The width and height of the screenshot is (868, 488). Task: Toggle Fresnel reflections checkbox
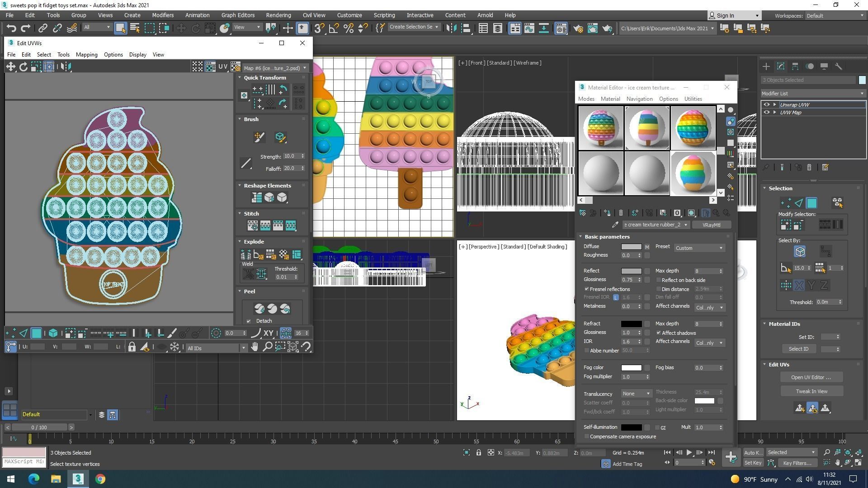pyautogui.click(x=587, y=289)
